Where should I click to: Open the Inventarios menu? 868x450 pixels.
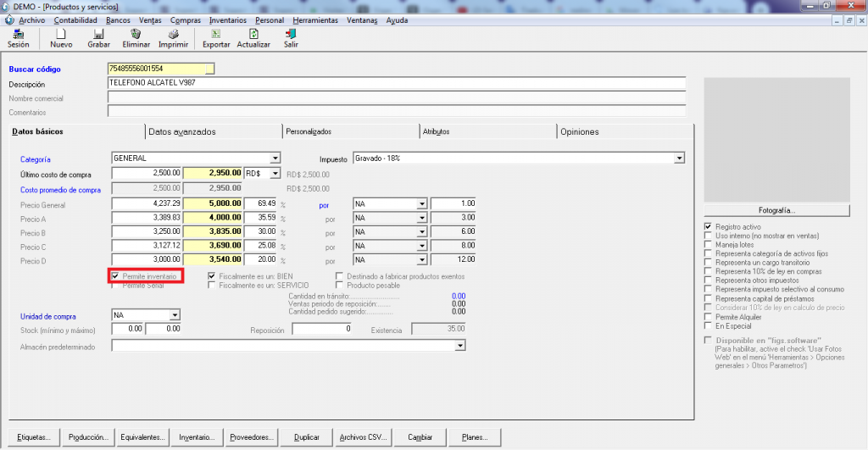[227, 19]
